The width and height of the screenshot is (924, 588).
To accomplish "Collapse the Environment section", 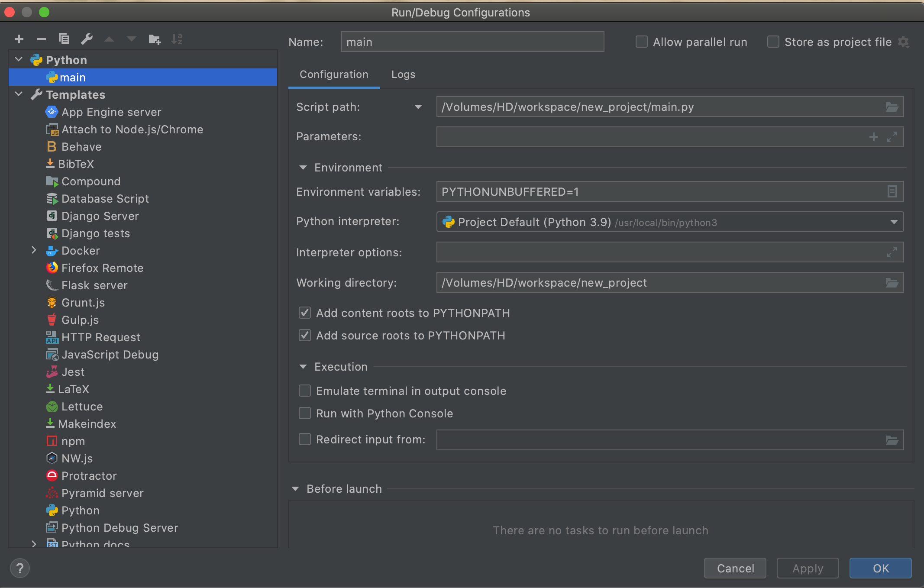I will [303, 168].
